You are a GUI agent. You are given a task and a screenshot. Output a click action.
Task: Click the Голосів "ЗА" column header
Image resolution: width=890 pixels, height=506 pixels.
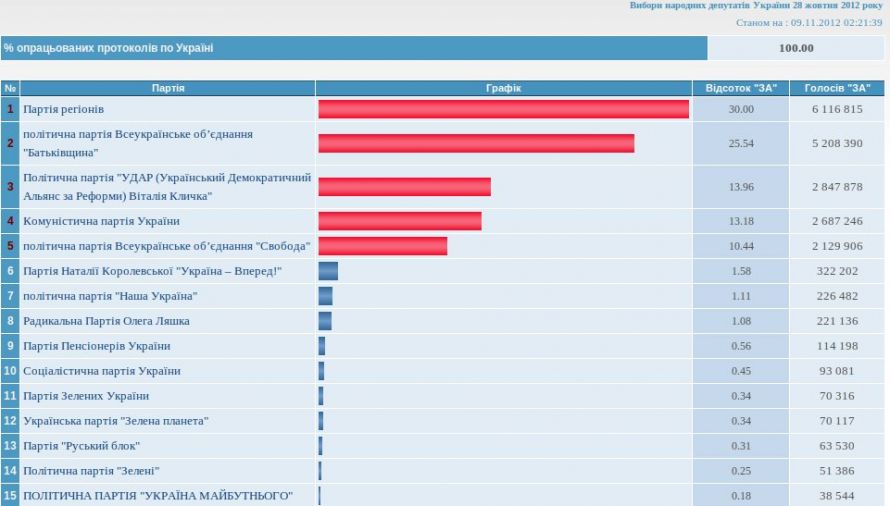click(838, 88)
